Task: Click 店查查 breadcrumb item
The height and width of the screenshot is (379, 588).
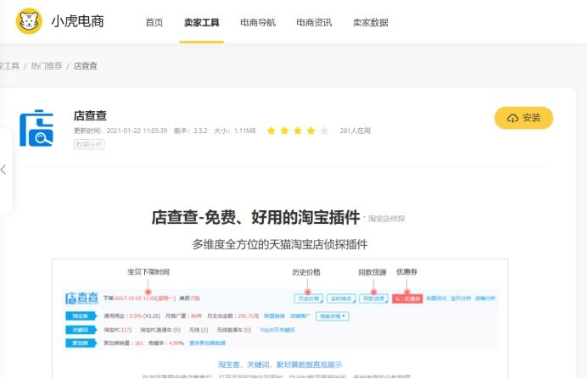Action: click(86, 66)
